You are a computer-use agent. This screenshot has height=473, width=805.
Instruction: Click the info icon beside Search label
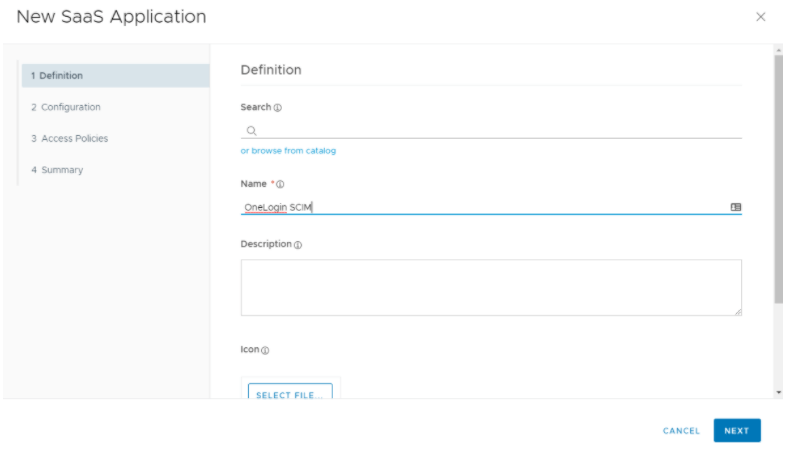278,108
